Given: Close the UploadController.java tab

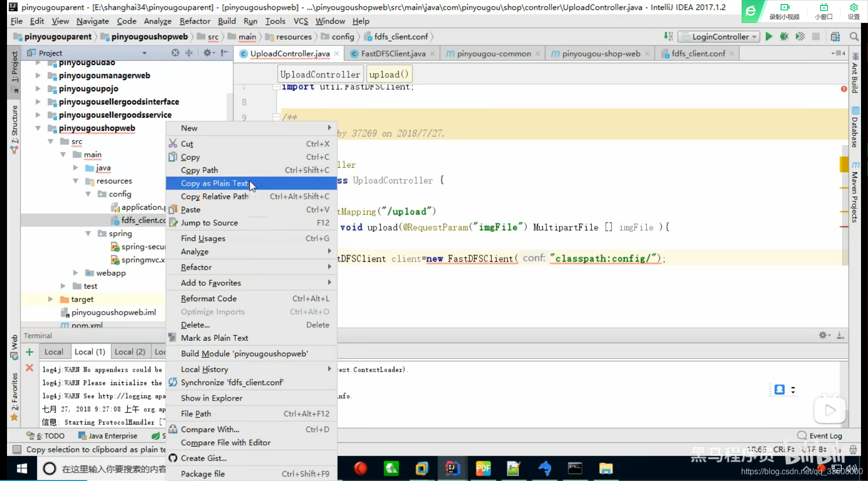Looking at the screenshot, I should (337, 53).
